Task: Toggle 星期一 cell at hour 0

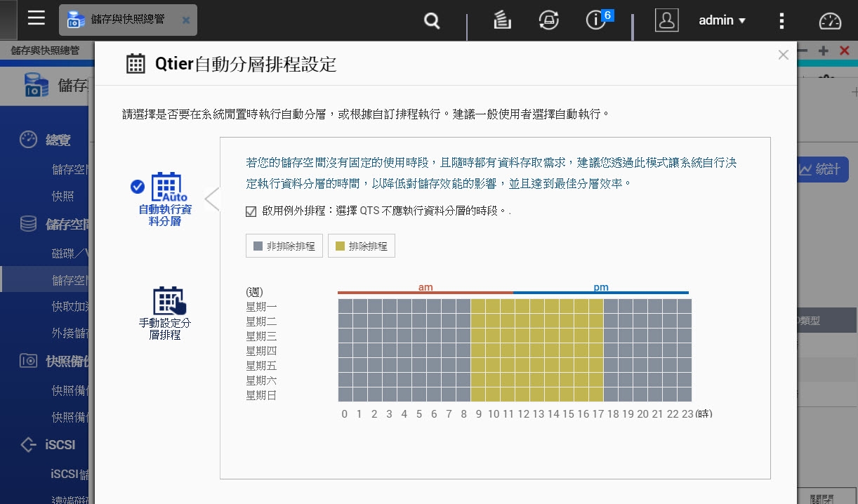Action: click(x=345, y=306)
